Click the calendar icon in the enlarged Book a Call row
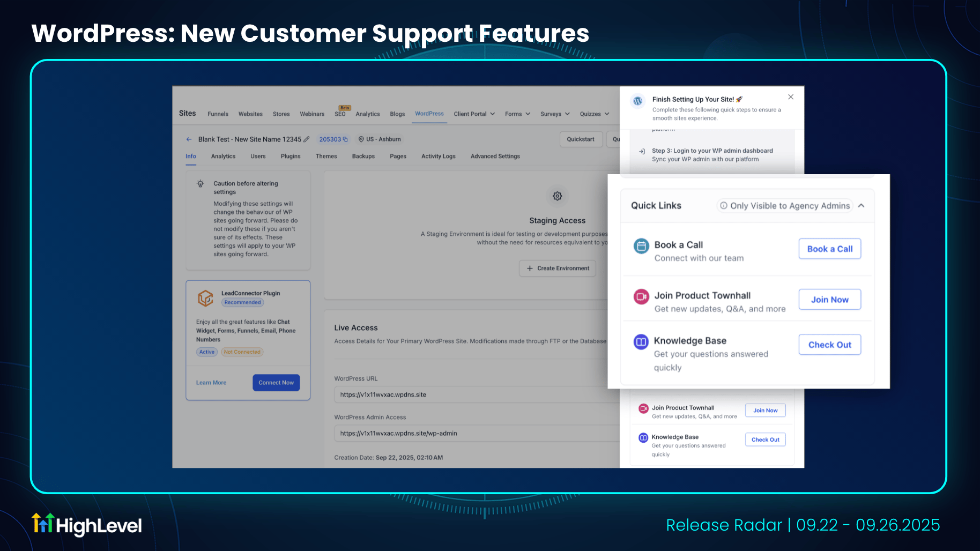 click(x=641, y=246)
